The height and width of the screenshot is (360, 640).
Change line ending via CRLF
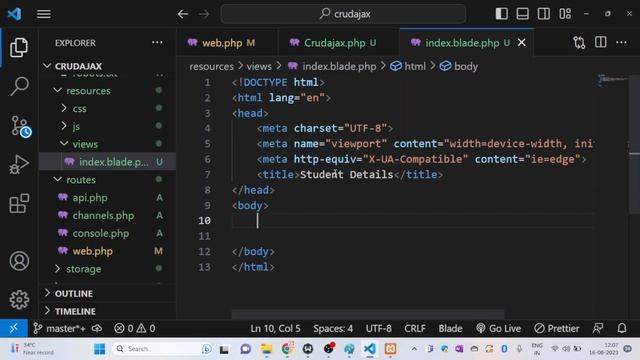(x=415, y=328)
